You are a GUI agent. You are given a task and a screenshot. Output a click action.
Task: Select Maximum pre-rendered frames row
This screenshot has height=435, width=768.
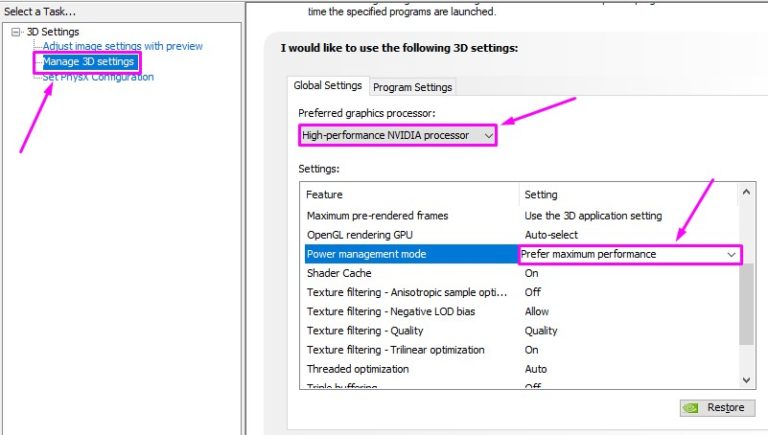click(x=377, y=216)
